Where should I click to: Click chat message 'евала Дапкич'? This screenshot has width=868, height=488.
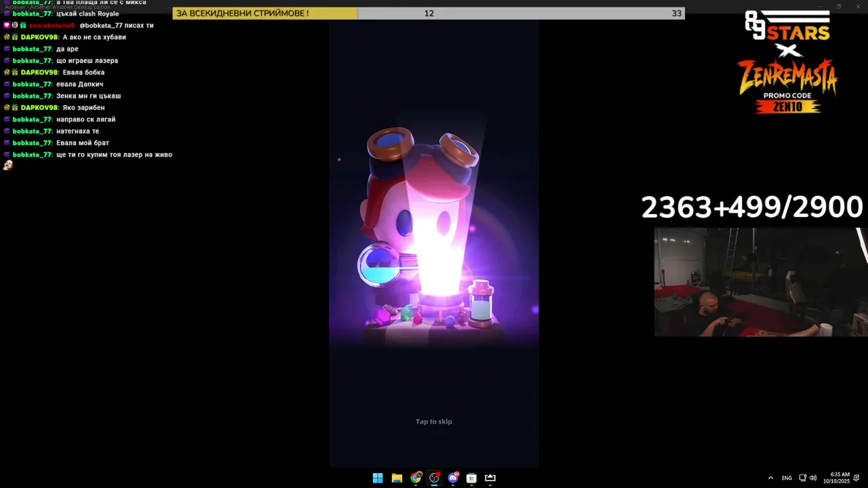(x=79, y=84)
